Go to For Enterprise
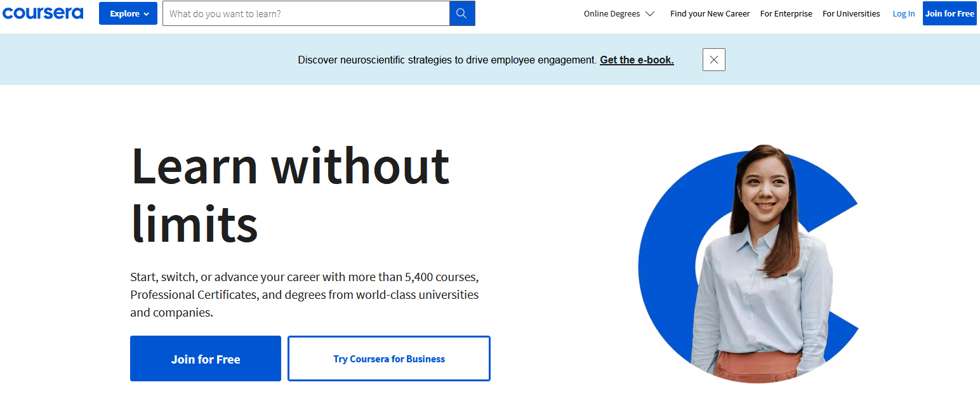The image size is (980, 401). tap(786, 13)
